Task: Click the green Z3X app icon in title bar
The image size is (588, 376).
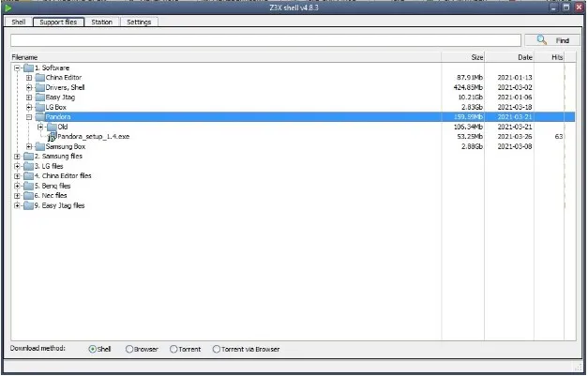Action: [8, 8]
